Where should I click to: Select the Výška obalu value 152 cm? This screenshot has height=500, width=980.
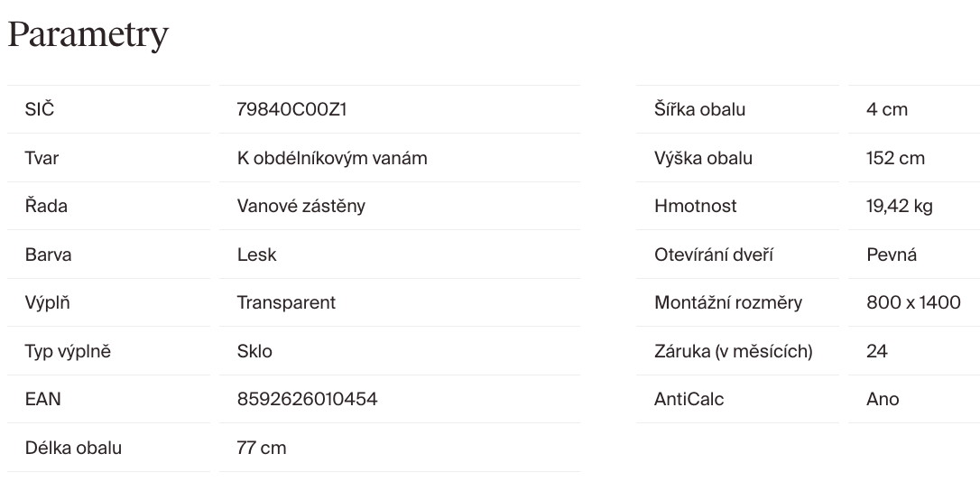(895, 158)
